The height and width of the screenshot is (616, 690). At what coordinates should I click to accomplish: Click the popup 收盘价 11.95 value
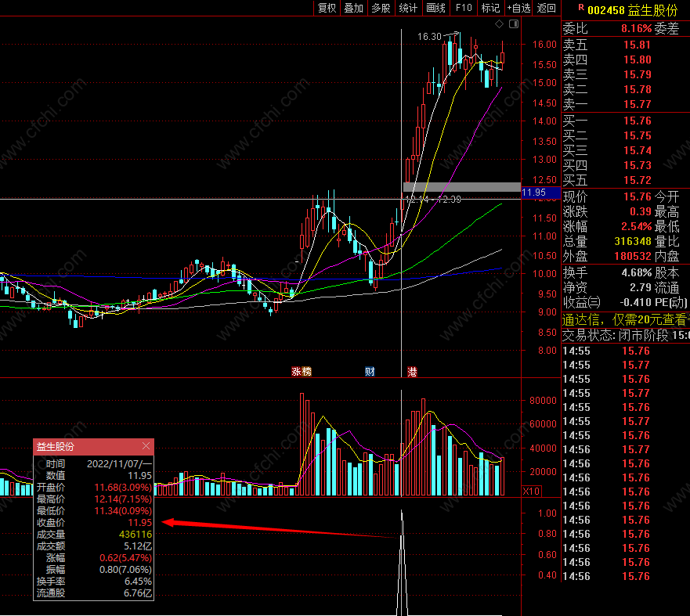pos(140,523)
